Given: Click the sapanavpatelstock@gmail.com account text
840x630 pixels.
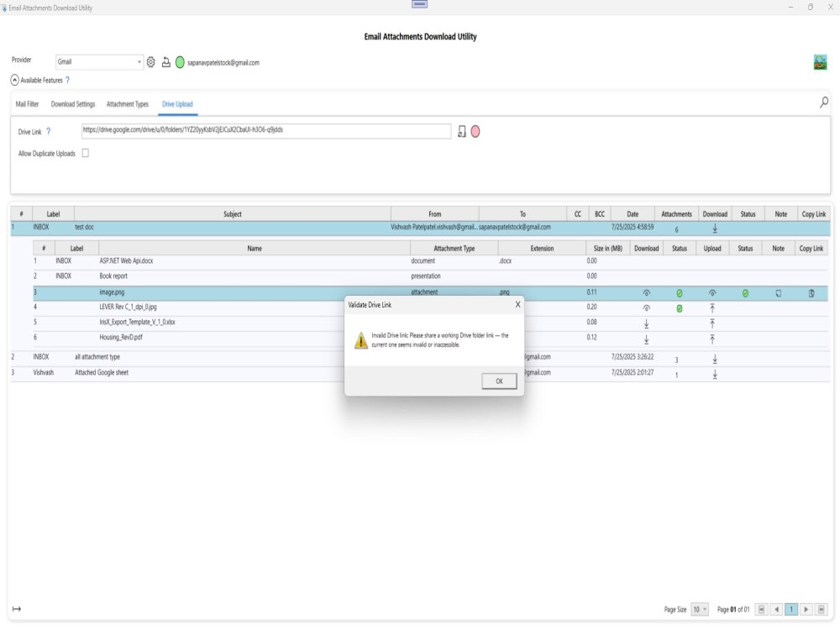Looking at the screenshot, I should pos(223,63).
